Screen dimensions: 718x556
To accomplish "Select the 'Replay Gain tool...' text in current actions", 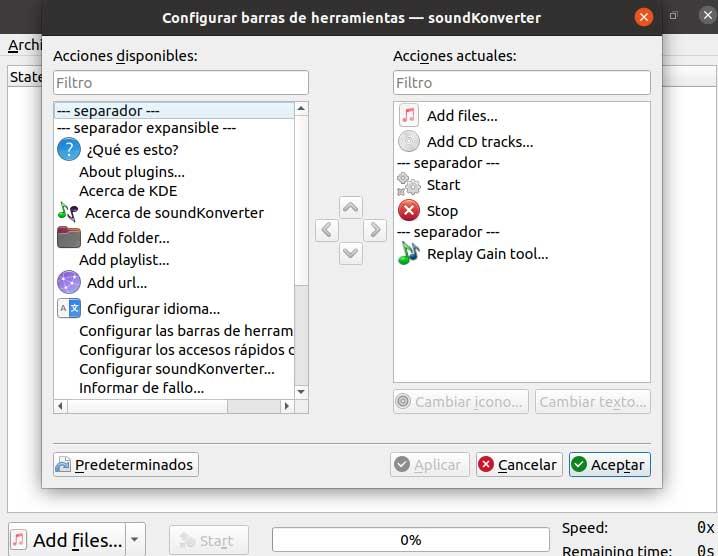I will (487, 254).
